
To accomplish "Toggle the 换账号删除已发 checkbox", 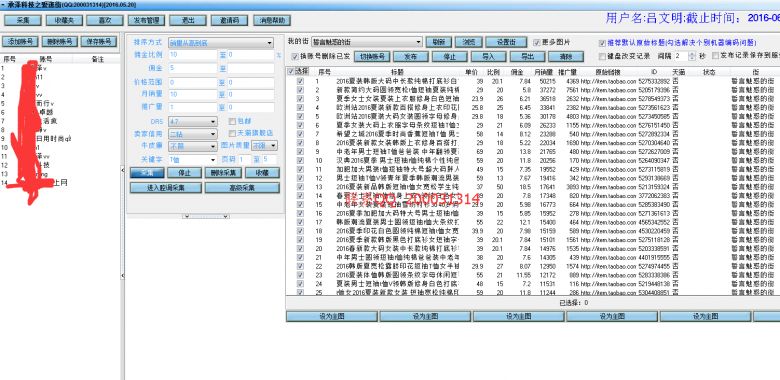I will (x=294, y=57).
